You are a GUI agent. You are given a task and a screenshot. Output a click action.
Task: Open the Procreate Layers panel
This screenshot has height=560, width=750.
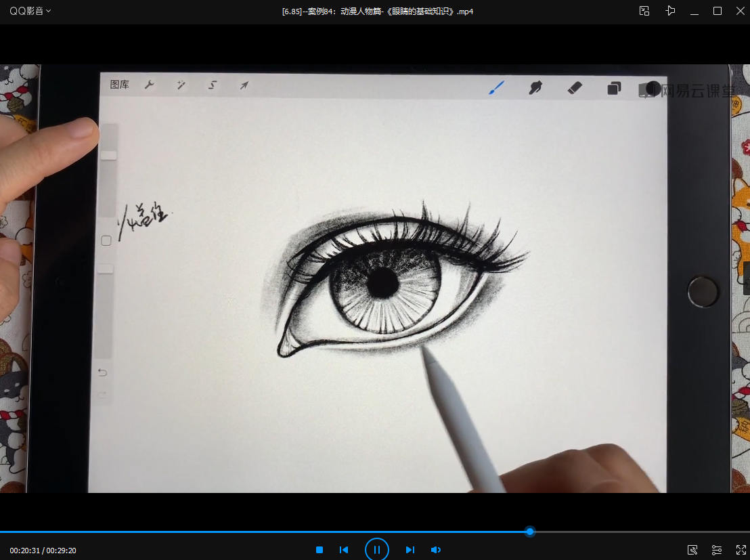tap(614, 88)
